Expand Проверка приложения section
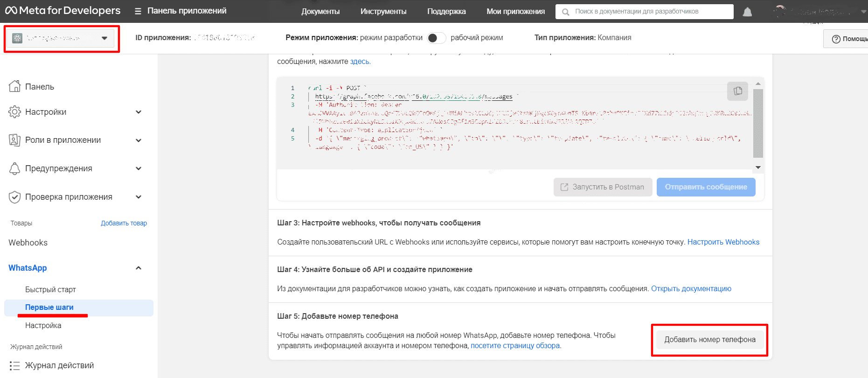 coord(139,197)
